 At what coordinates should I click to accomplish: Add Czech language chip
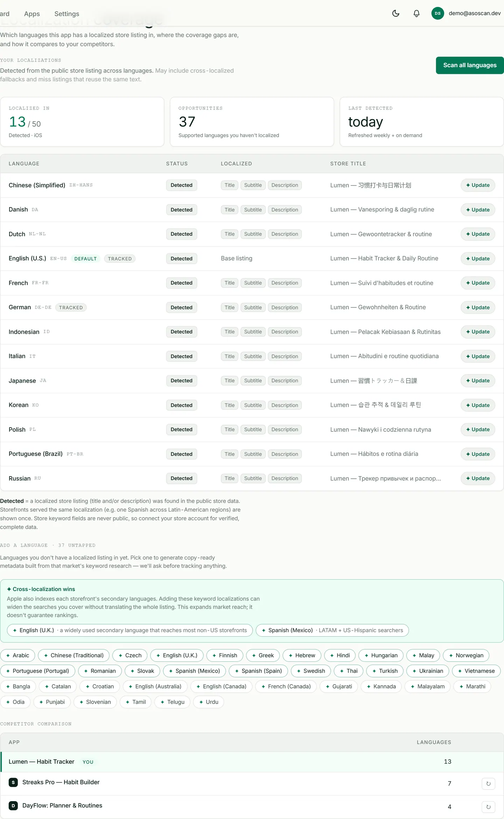click(x=130, y=655)
